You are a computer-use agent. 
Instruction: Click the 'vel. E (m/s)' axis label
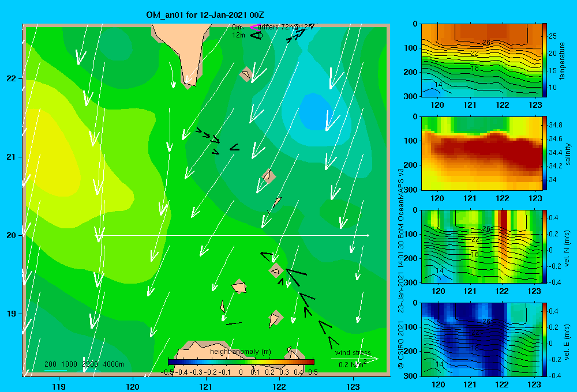click(567, 341)
